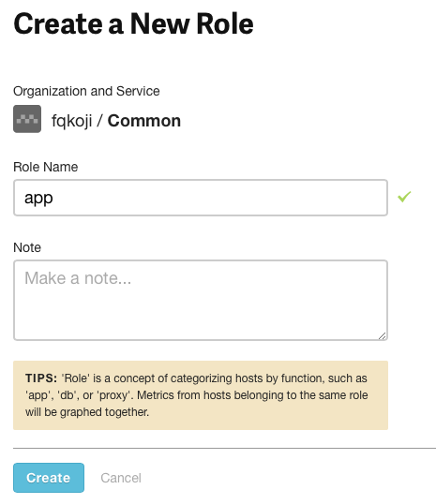
Task: Click the fqkoji organization avatar icon
Action: [x=27, y=119]
